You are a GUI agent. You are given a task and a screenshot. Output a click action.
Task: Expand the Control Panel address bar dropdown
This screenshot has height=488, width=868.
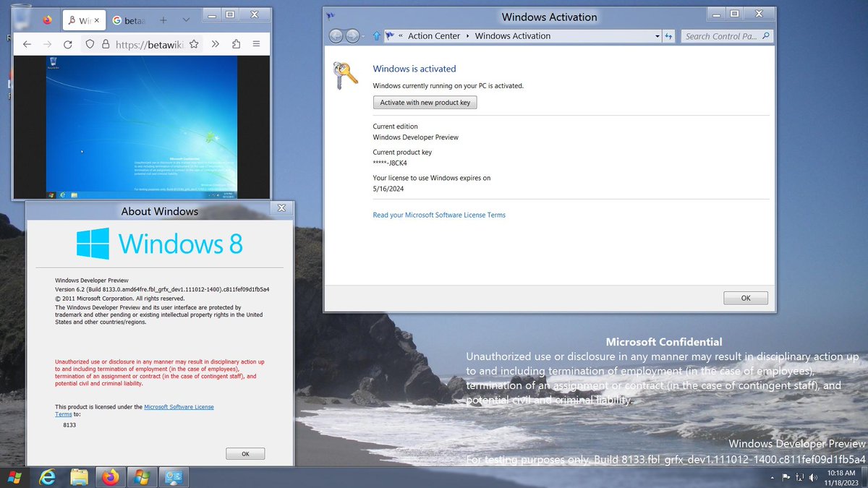tap(657, 35)
